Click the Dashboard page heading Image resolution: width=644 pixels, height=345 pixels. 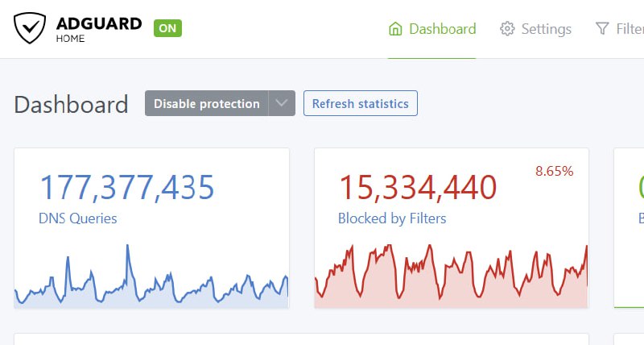71,104
